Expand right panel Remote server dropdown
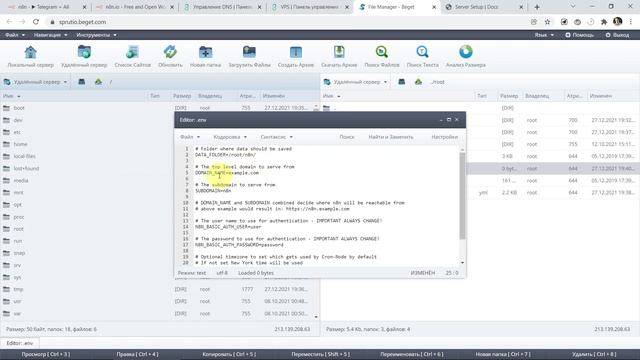Viewport: 640px width, 360px height. [x=356, y=82]
